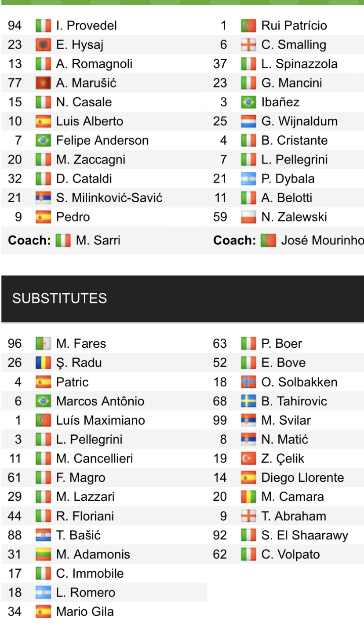
Task: Click the Croatian flag beside T. Bašić
Action: (x=43, y=535)
